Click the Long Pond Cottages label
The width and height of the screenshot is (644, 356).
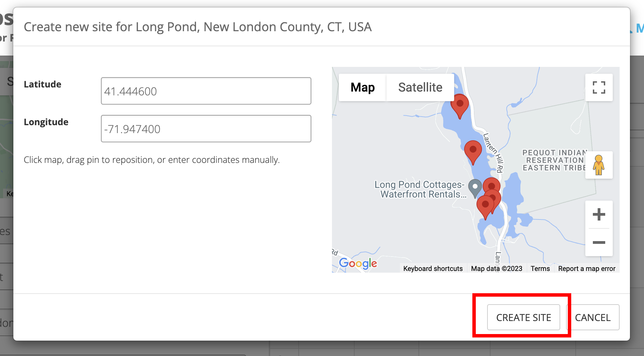(x=421, y=189)
